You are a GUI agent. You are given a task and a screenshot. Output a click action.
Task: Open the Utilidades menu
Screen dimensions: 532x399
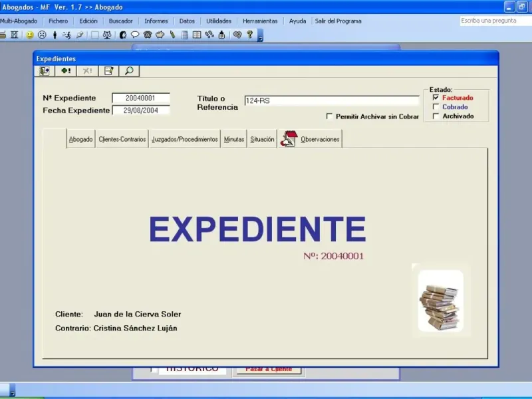click(219, 21)
